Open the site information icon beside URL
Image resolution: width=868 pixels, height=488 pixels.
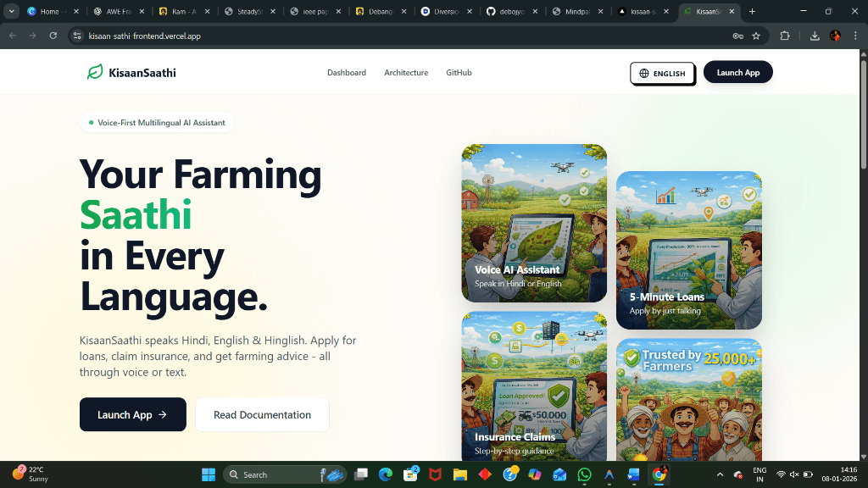pyautogui.click(x=76, y=36)
